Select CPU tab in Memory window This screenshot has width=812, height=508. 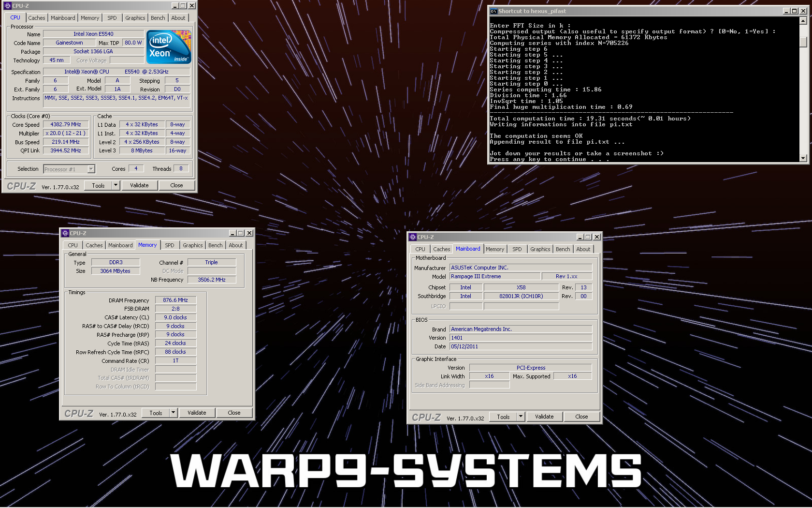pyautogui.click(x=73, y=245)
